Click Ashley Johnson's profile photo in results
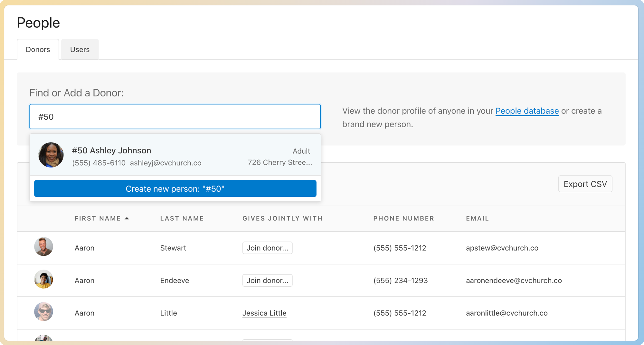Viewport: 644px width, 345px height. click(x=51, y=155)
